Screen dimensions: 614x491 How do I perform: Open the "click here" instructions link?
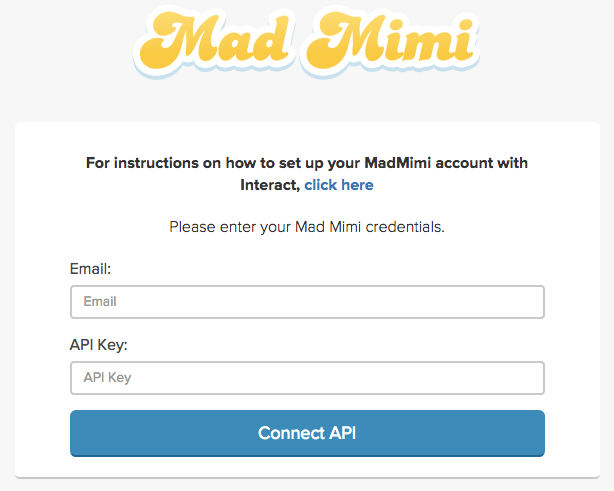(x=339, y=185)
